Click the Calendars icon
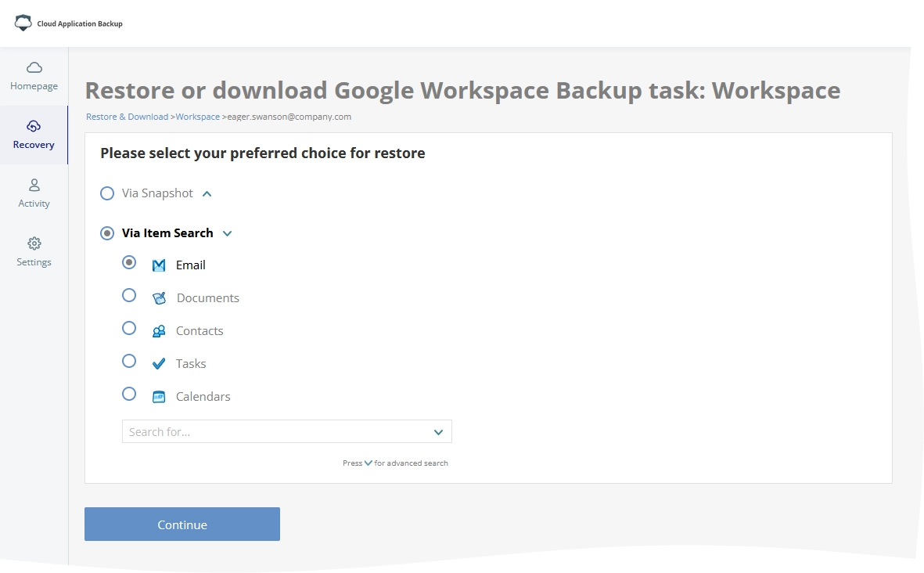Viewport: 924px width, 573px height. click(159, 397)
